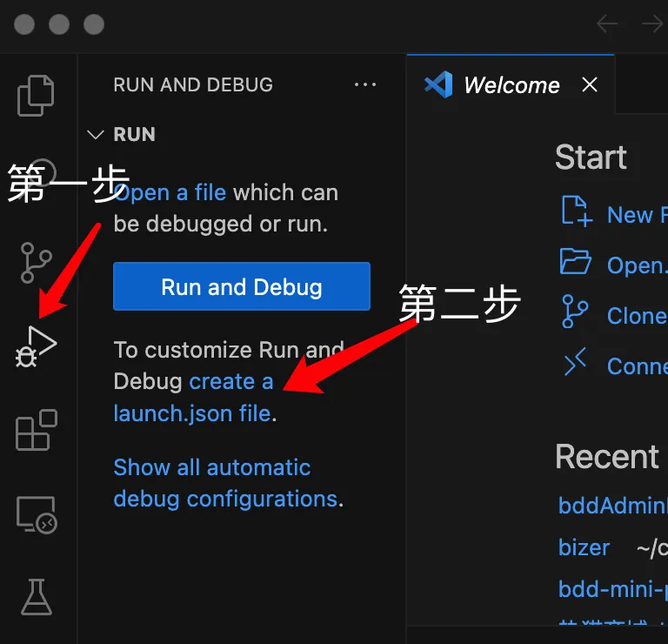
Task: Open the Extensions view
Action: coord(37,430)
